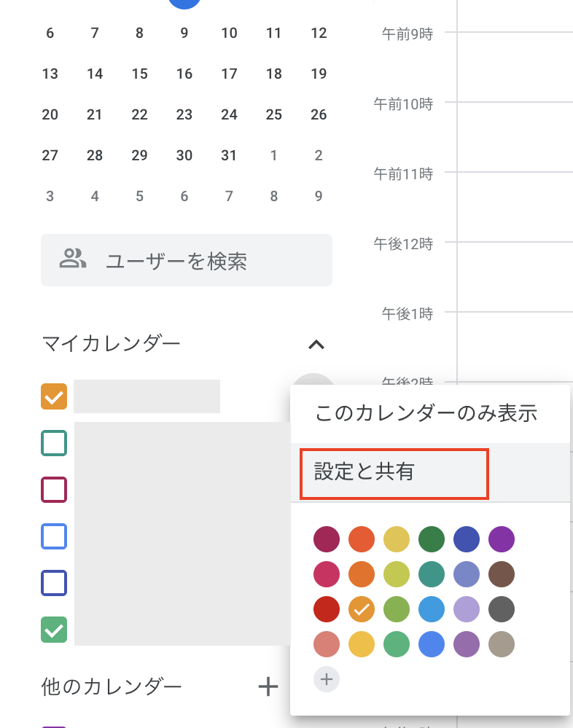Viewport: 573px width, 728px height.
Task: Collapse the マイカレンダー section
Action: 316,345
